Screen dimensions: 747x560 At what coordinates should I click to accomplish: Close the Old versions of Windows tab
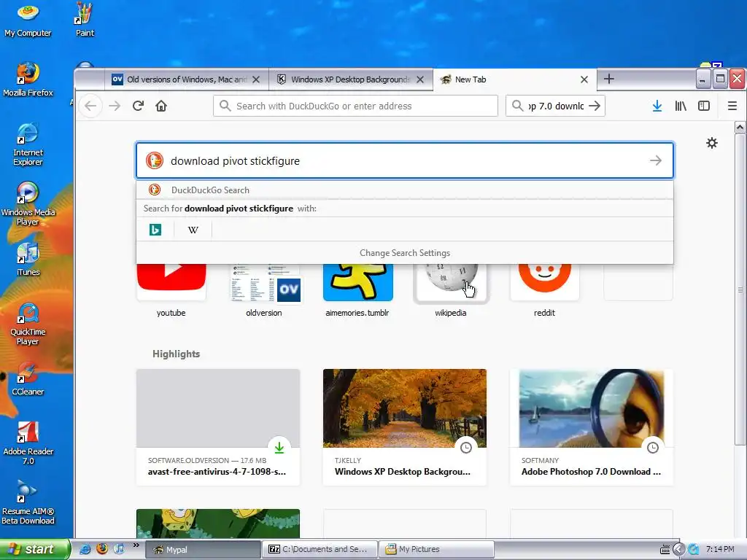tap(256, 79)
